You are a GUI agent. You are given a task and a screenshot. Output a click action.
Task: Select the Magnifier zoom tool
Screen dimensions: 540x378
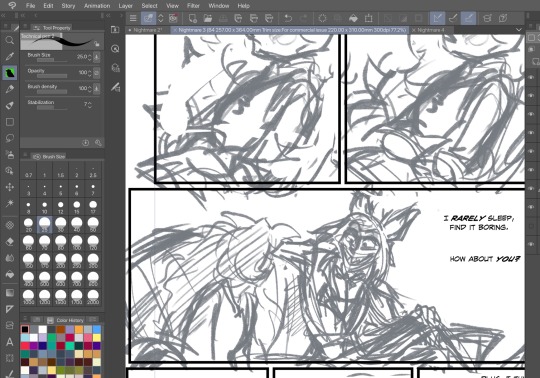coord(10,40)
